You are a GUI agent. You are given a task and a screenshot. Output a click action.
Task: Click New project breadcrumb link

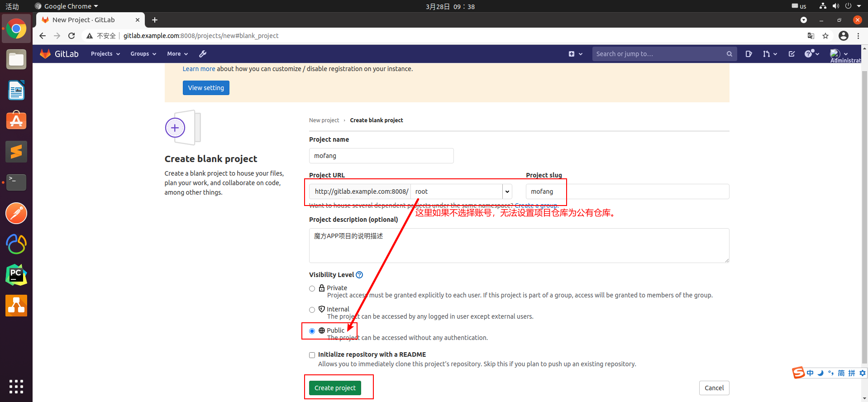pyautogui.click(x=324, y=120)
